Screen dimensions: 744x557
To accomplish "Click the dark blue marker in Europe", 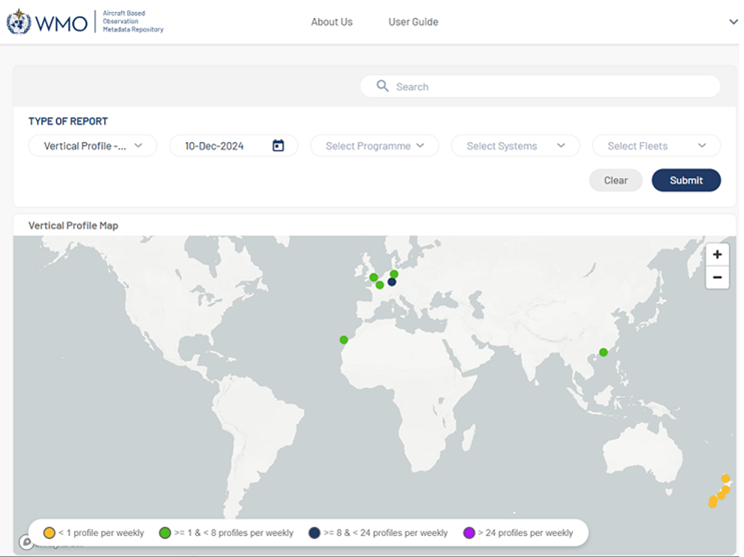I will coord(392,282).
